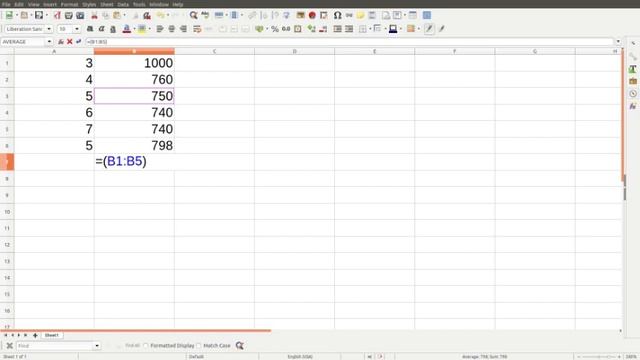Screen dimensions: 640x360
Task: Click the Save document icon
Action: 39,16
